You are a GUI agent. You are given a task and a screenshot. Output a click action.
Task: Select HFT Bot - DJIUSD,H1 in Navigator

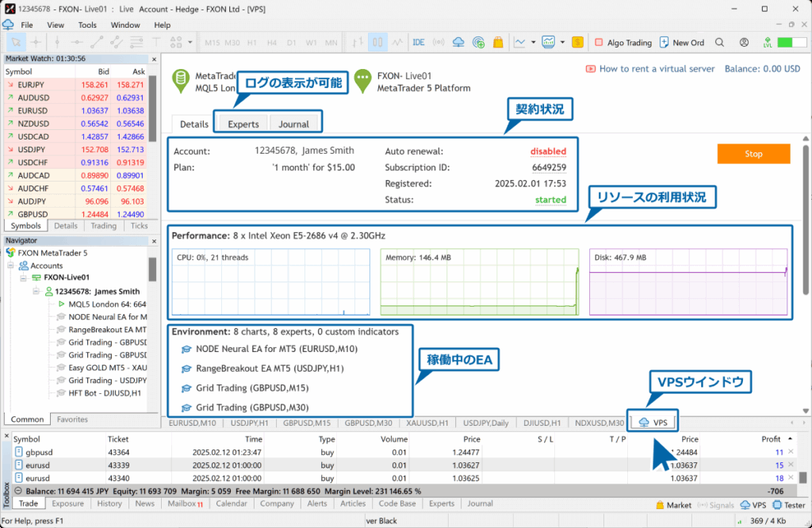(105, 393)
